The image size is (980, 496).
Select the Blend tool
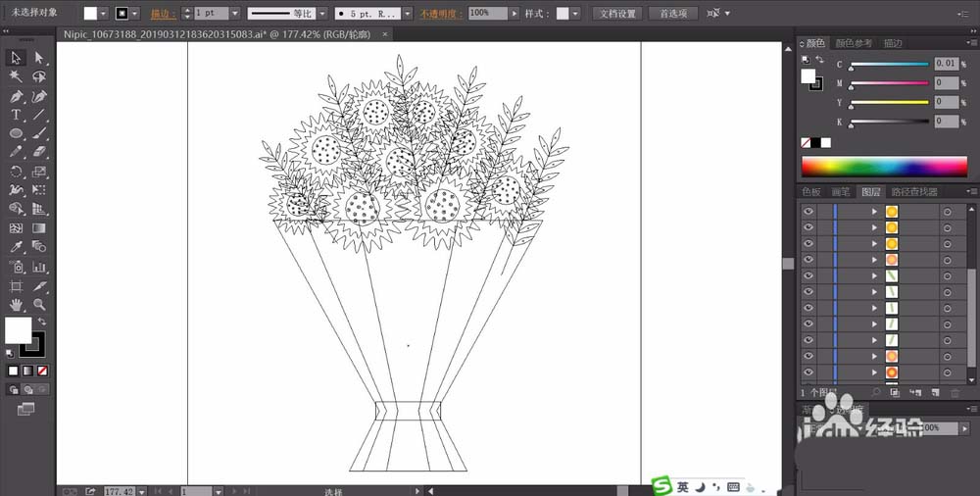pos(39,247)
